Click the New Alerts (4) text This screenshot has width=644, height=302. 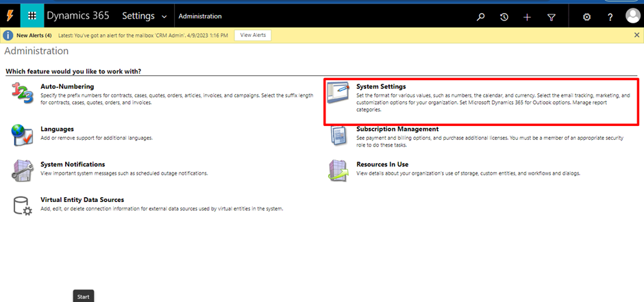[34, 36]
